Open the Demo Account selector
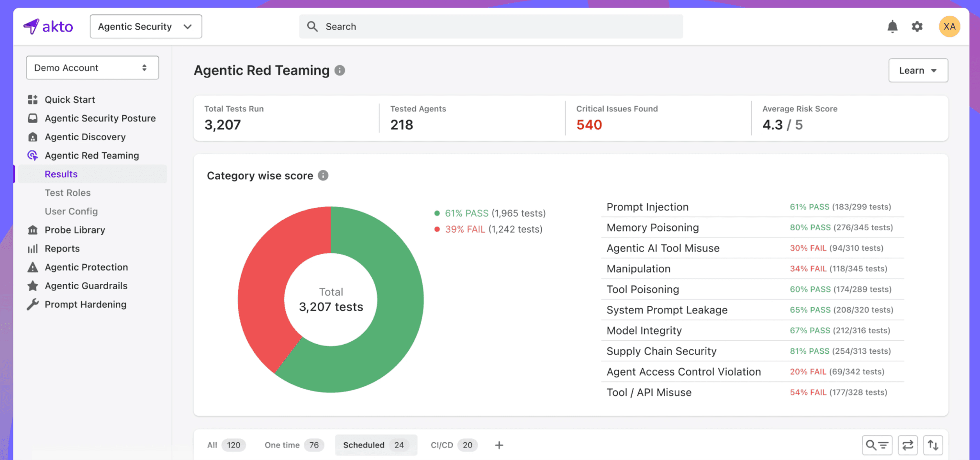The image size is (980, 460). pyautogui.click(x=92, y=68)
